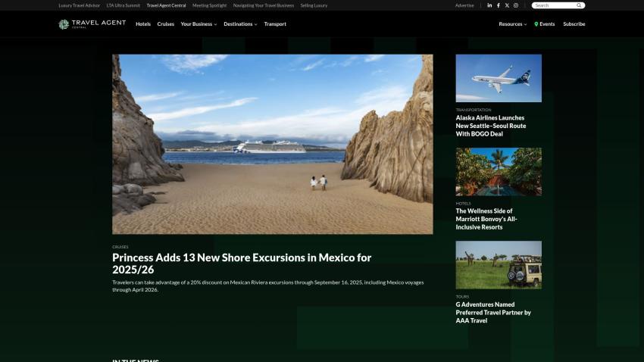Click the TRANSPORTATION category label

[x=473, y=110]
